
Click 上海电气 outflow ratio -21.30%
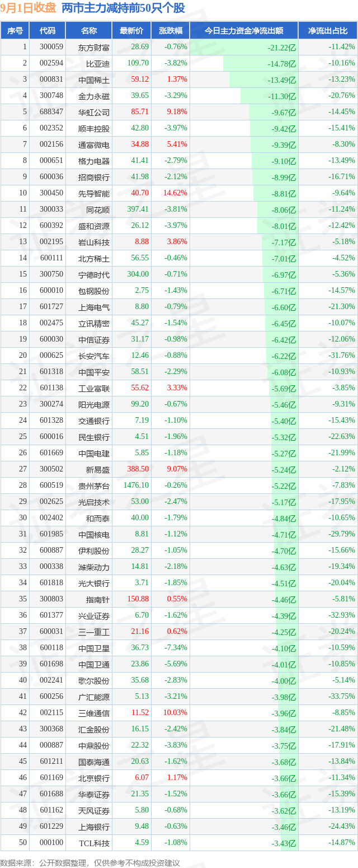pyautogui.click(x=342, y=307)
